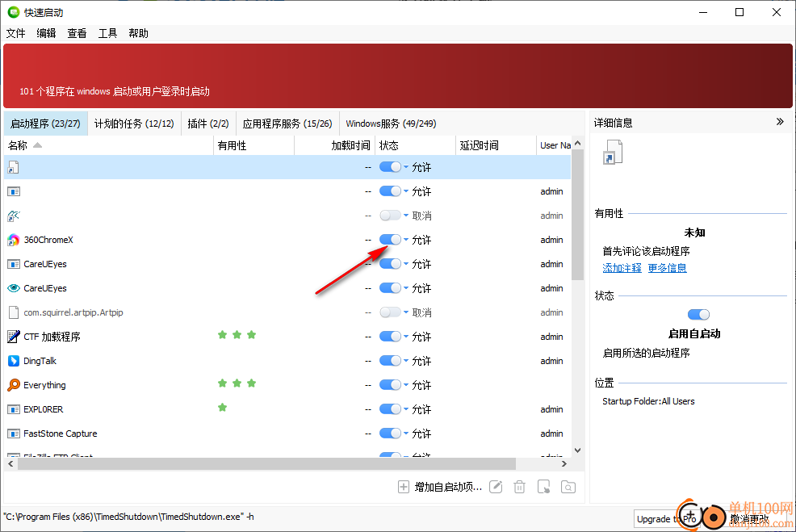Image resolution: width=796 pixels, height=532 pixels.
Task: Click the com.squirrel.artpip.Artpip file icon
Action: (x=14, y=312)
